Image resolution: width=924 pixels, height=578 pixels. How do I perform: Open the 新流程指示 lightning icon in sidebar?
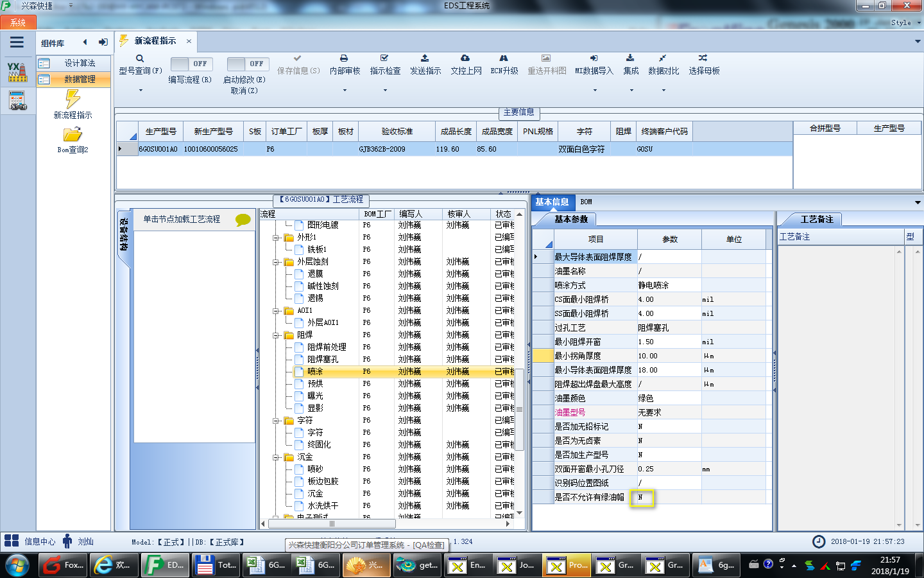coord(73,99)
